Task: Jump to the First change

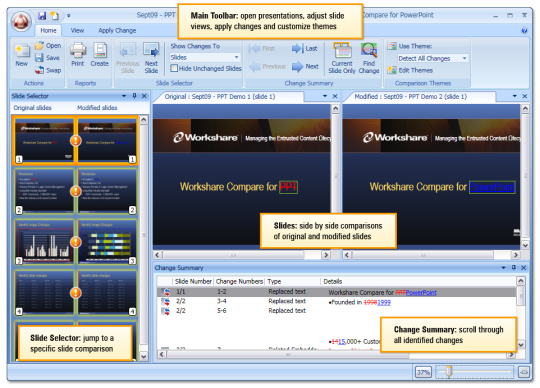Action: (262, 49)
